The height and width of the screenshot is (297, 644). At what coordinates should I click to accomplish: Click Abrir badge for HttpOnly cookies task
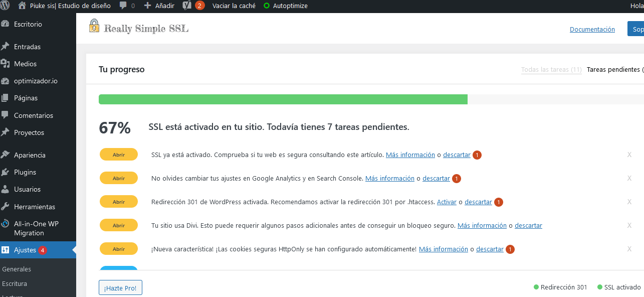pyautogui.click(x=119, y=249)
